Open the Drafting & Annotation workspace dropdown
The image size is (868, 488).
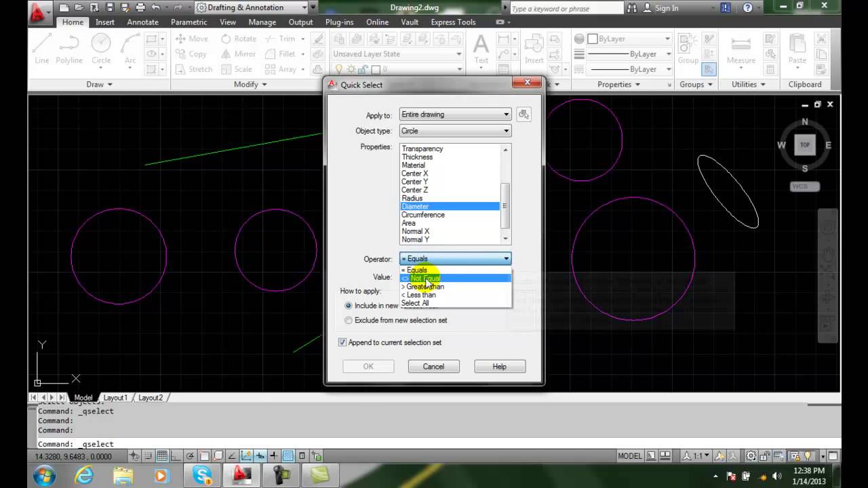pyautogui.click(x=251, y=7)
